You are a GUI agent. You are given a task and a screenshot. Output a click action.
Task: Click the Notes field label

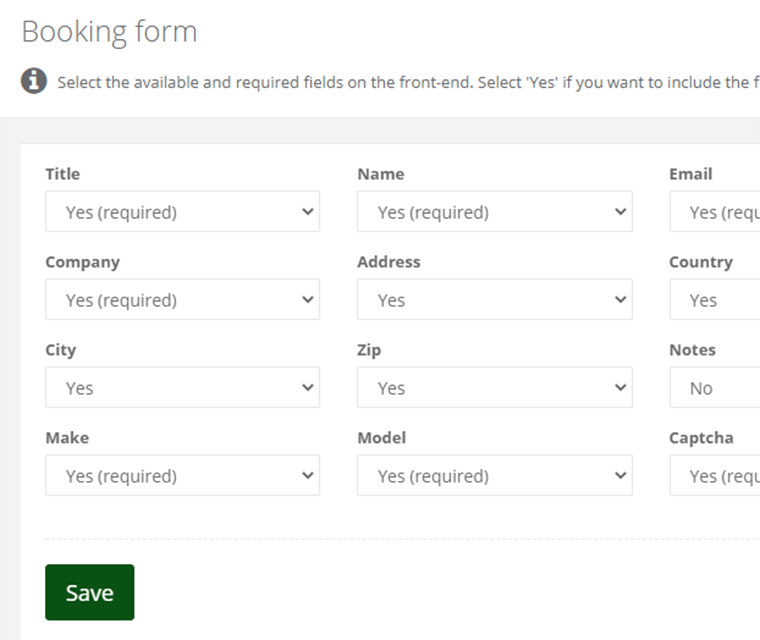pyautogui.click(x=692, y=350)
